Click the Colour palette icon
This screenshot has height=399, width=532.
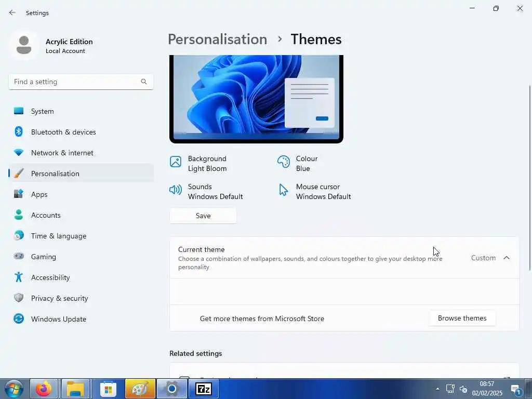click(x=283, y=162)
